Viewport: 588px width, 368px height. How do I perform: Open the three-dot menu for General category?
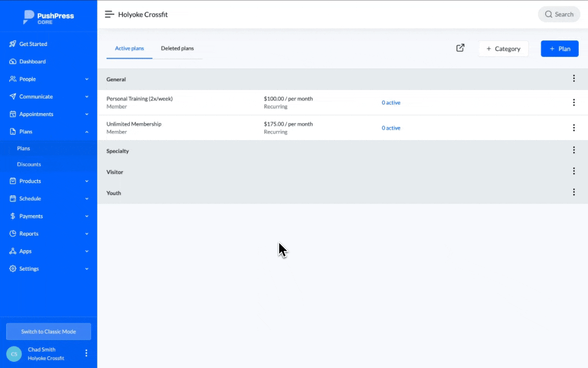574,79
